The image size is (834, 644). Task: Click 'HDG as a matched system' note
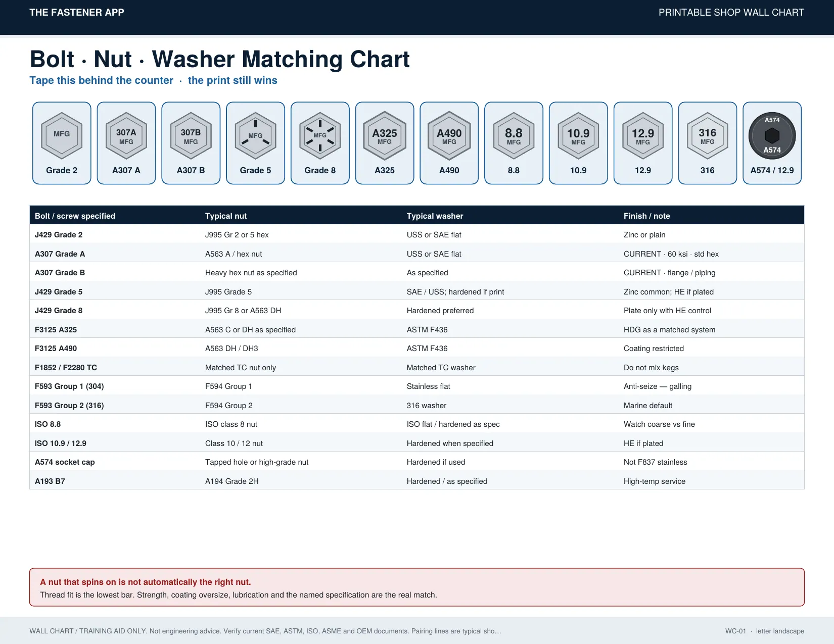pyautogui.click(x=670, y=330)
